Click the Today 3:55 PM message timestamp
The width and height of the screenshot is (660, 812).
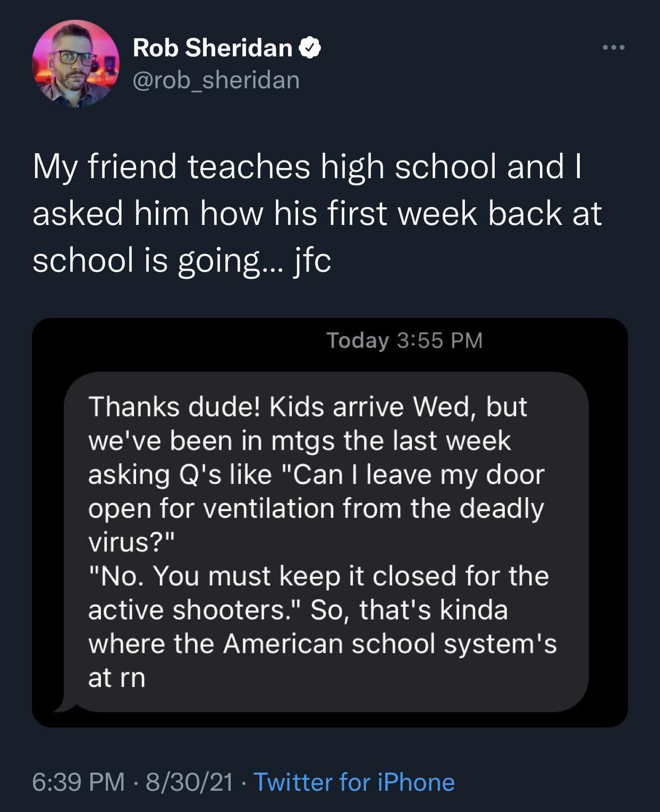pyautogui.click(x=404, y=340)
